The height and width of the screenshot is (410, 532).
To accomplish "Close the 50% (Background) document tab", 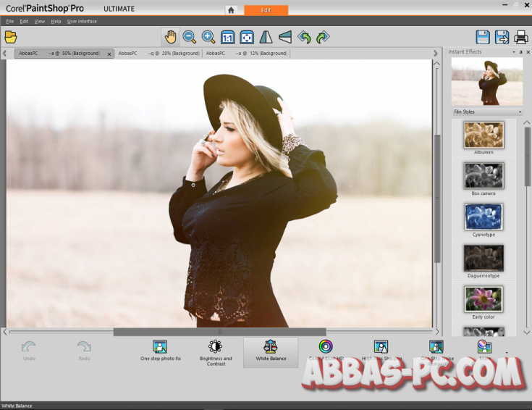I will tap(109, 54).
